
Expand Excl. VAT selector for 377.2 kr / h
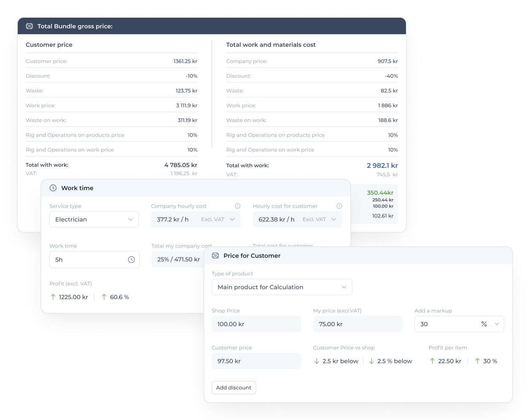tap(218, 219)
